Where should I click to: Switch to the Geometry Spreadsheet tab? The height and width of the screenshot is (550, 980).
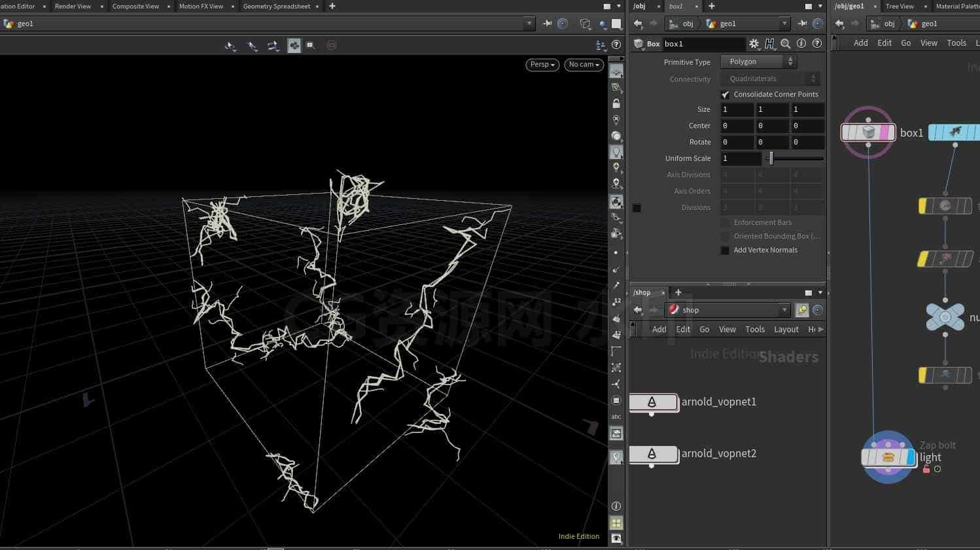pos(277,6)
